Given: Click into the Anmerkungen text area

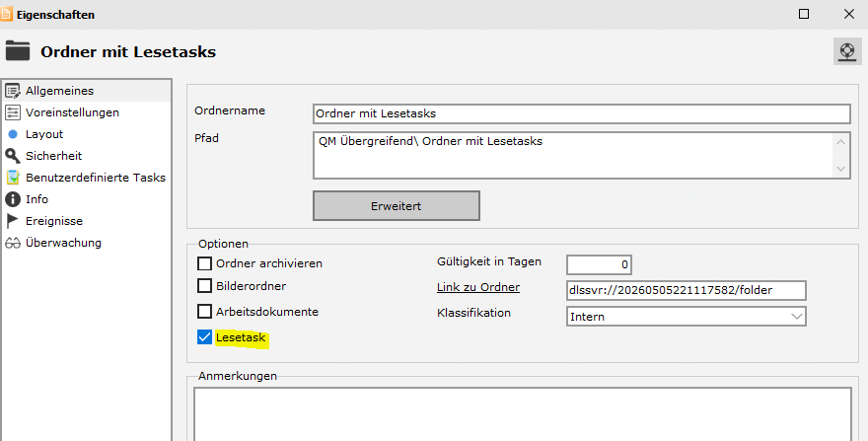Looking at the screenshot, I should [x=523, y=414].
